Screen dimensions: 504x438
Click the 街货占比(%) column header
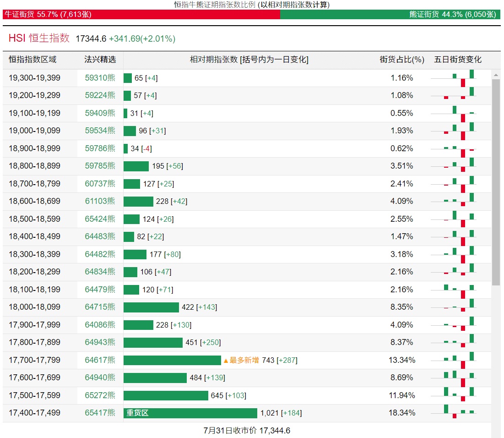click(x=402, y=60)
